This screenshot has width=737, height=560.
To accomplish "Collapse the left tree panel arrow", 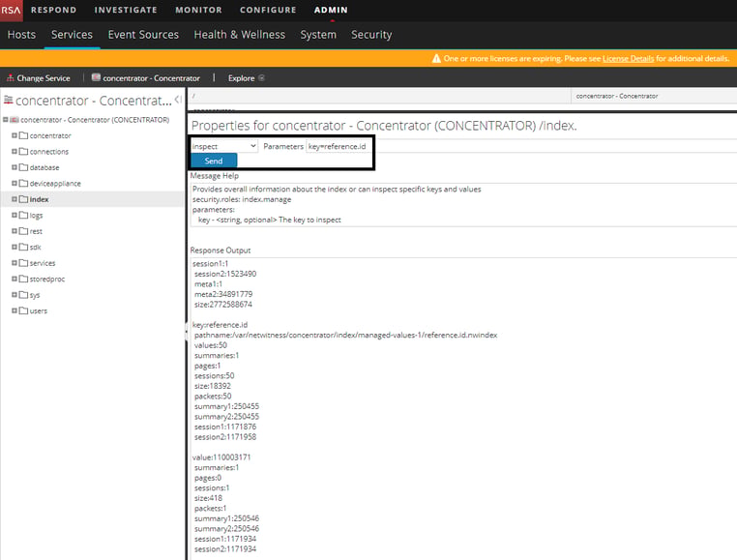I will [x=178, y=100].
